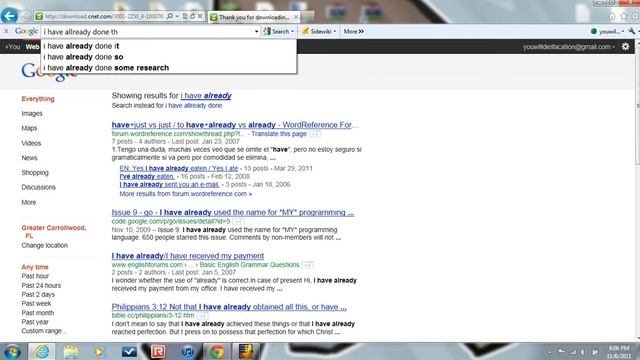Toggle compatibility view icon in address bar

pos(185,16)
